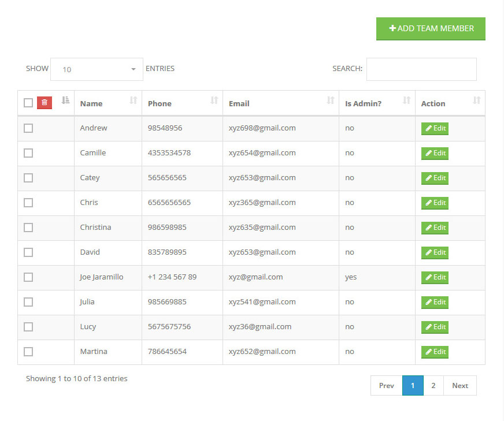Sort table by Name column arrows
Image resolution: width=504 pixels, height=421 pixels.
coord(133,100)
